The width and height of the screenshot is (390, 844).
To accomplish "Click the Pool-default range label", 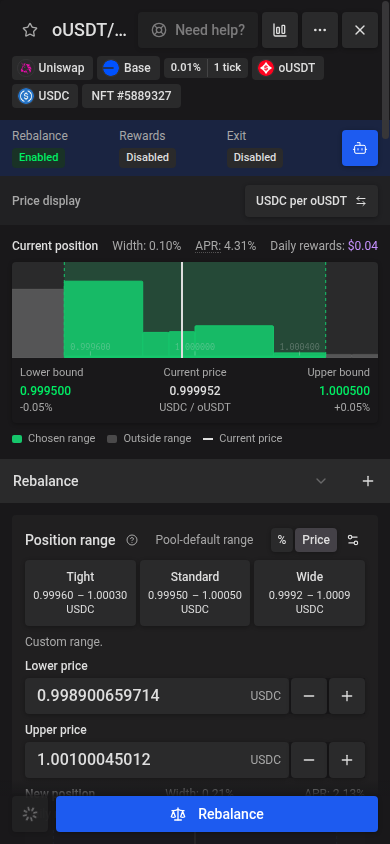I will (204, 540).
